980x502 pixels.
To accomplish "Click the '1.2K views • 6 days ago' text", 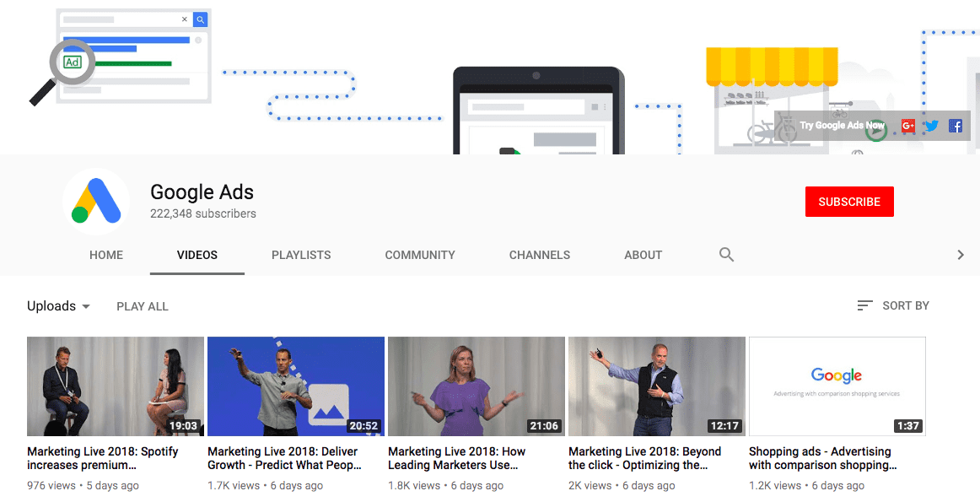I will point(807,486).
